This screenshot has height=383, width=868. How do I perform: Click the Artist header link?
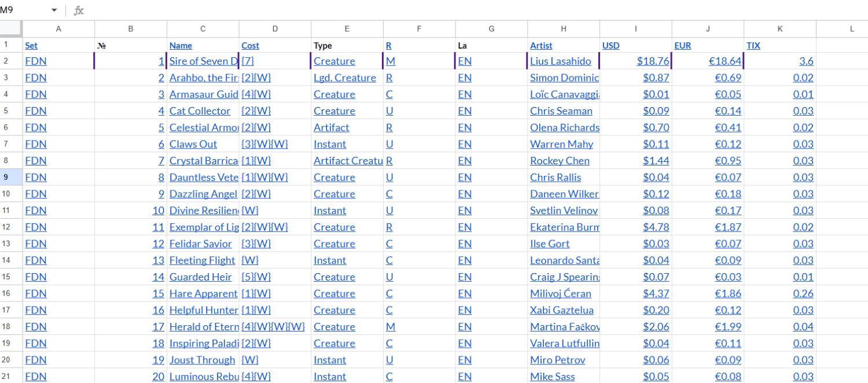[x=541, y=45]
